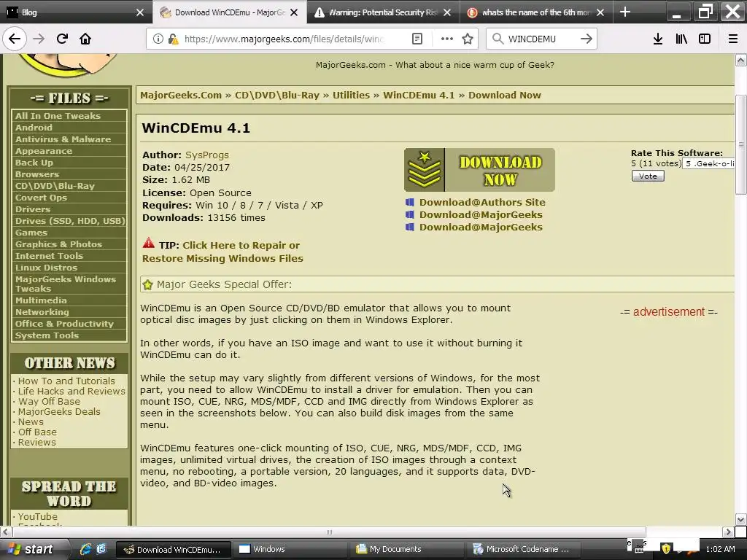This screenshot has width=747, height=560.
Task: Click the security shield tray icon
Action: coord(666,549)
